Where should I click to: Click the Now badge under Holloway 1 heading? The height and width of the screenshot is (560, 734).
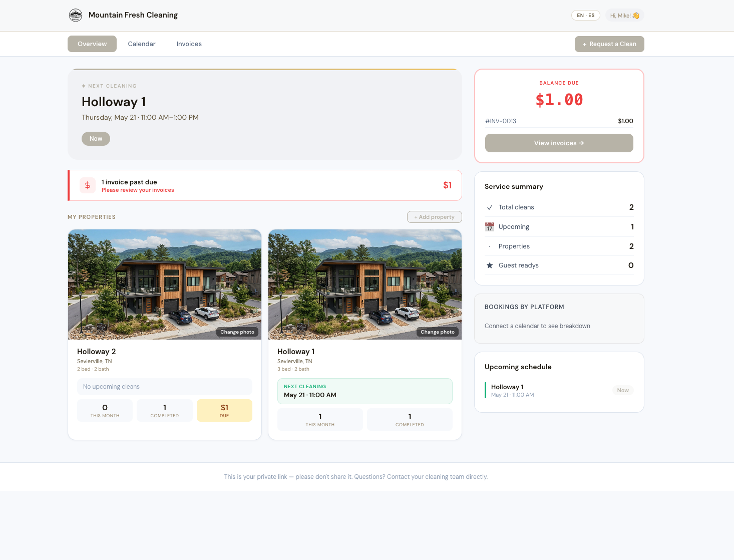[96, 139]
